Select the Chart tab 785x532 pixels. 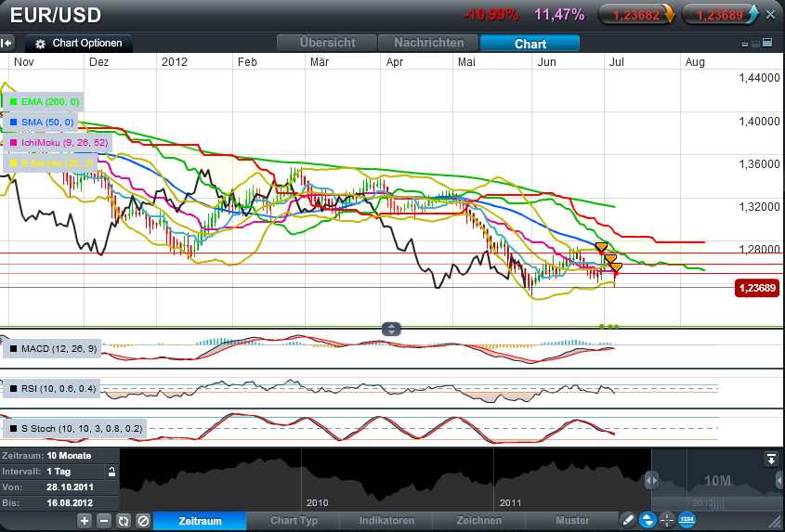tap(530, 44)
